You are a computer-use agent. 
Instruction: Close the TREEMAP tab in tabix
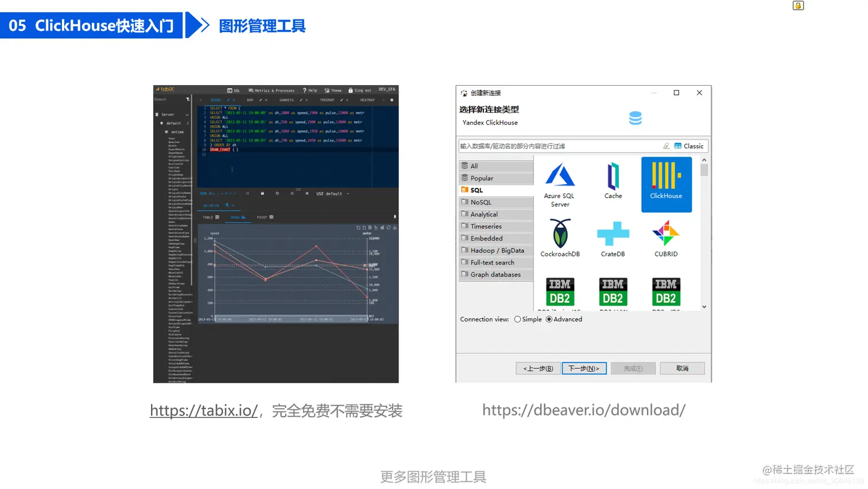(x=347, y=100)
